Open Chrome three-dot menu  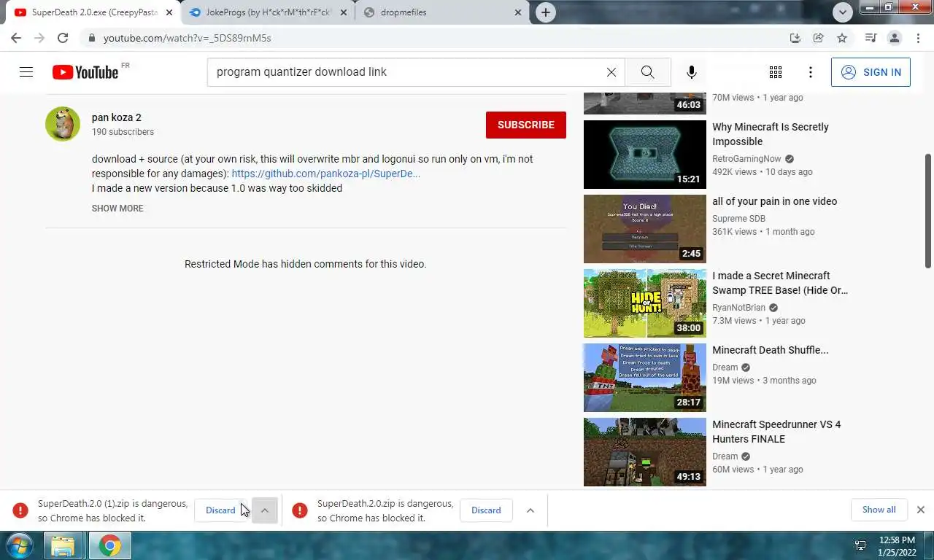(x=917, y=38)
